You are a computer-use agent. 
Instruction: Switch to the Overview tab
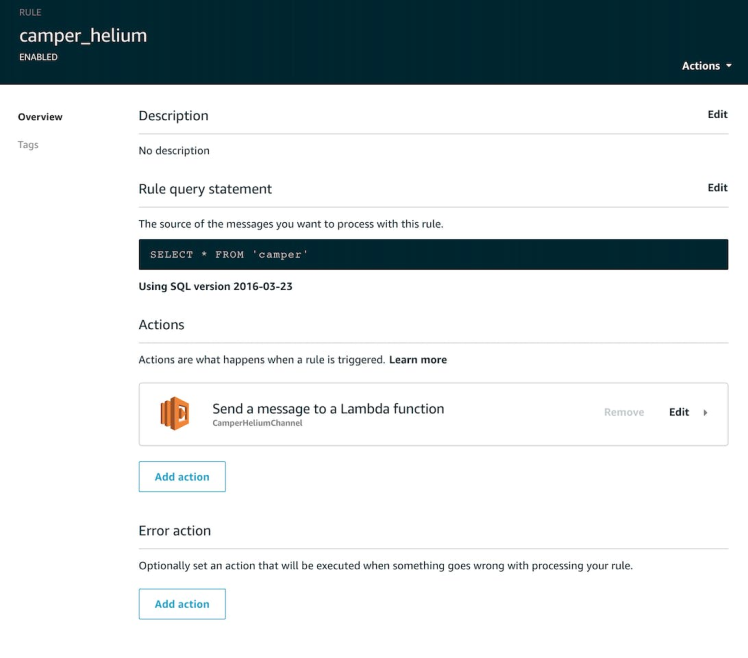pyautogui.click(x=40, y=117)
